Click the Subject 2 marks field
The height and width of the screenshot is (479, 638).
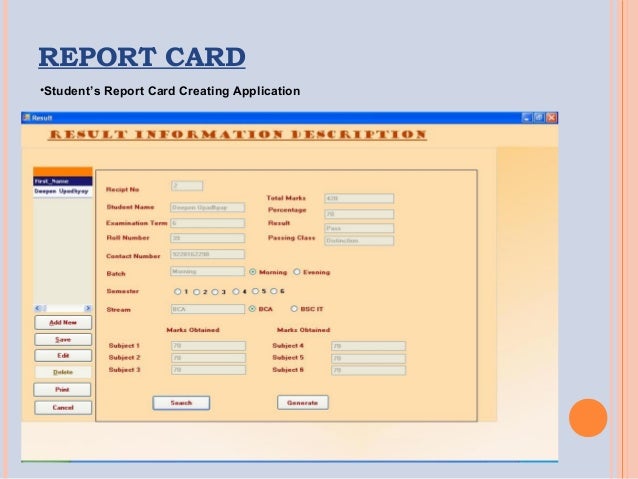pyautogui.click(x=208, y=358)
